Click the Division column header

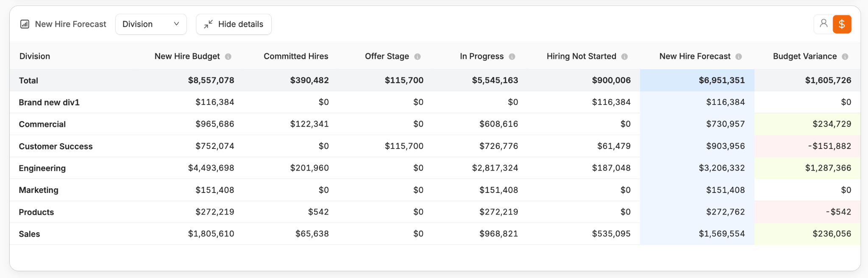(x=35, y=56)
